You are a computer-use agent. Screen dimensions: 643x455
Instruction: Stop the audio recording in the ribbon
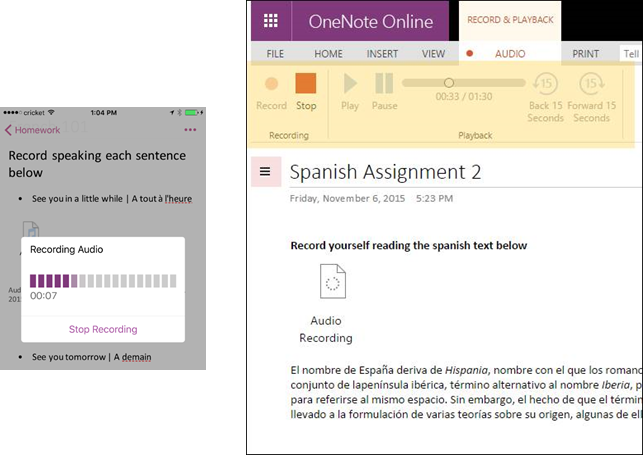[x=306, y=91]
